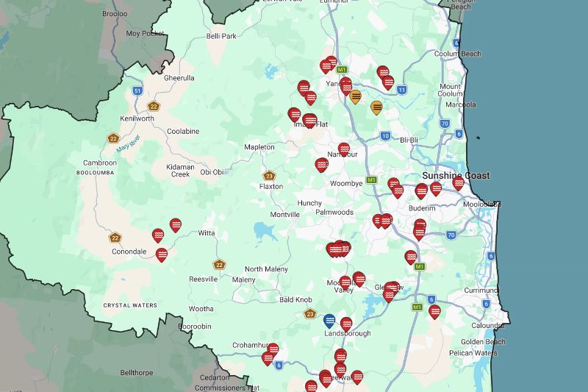Image resolution: width=588 pixels, height=392 pixels.
Task: Click the Route 22 shield above Conondale
Action: 115,238
